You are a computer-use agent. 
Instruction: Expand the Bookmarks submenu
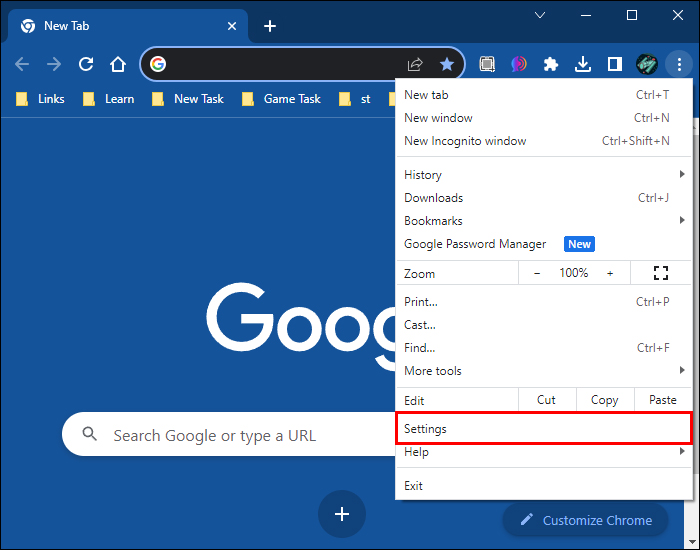click(544, 221)
